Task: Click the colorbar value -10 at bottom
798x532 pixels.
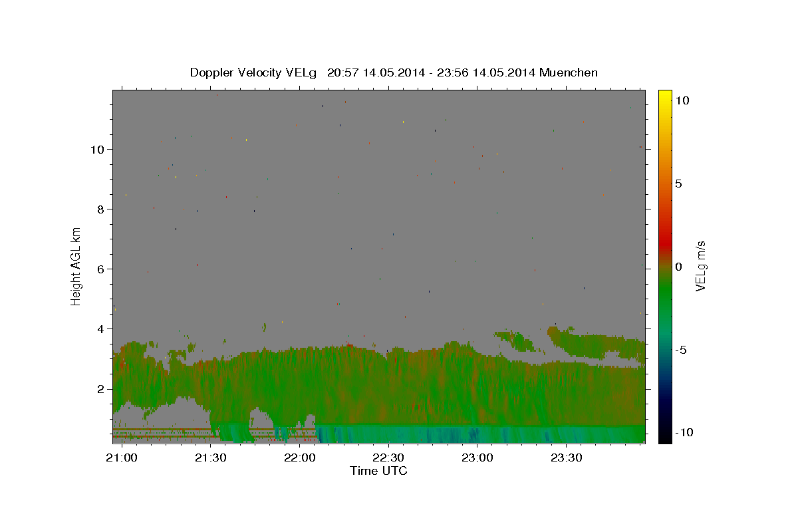Action: pyautogui.click(x=684, y=433)
